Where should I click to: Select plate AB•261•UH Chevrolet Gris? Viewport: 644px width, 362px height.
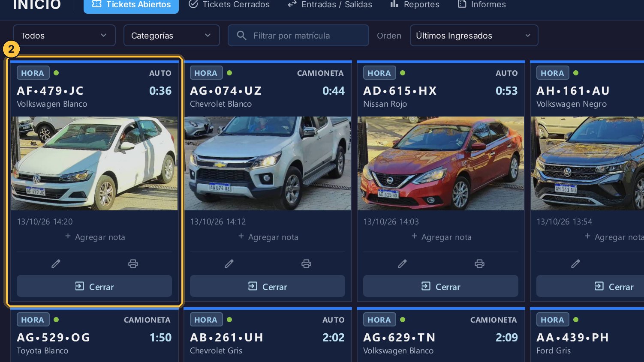pos(227,338)
